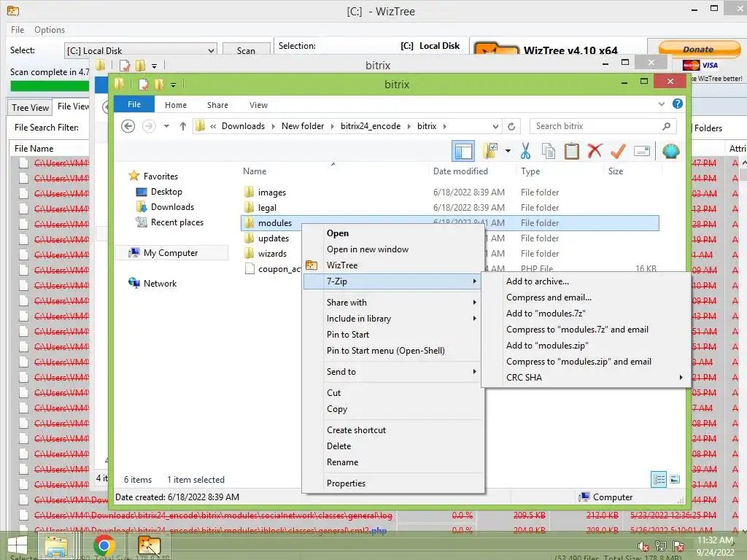This screenshot has width=747, height=560.
Task: Click the Classic Shell settings shell icon
Action: tap(671, 152)
